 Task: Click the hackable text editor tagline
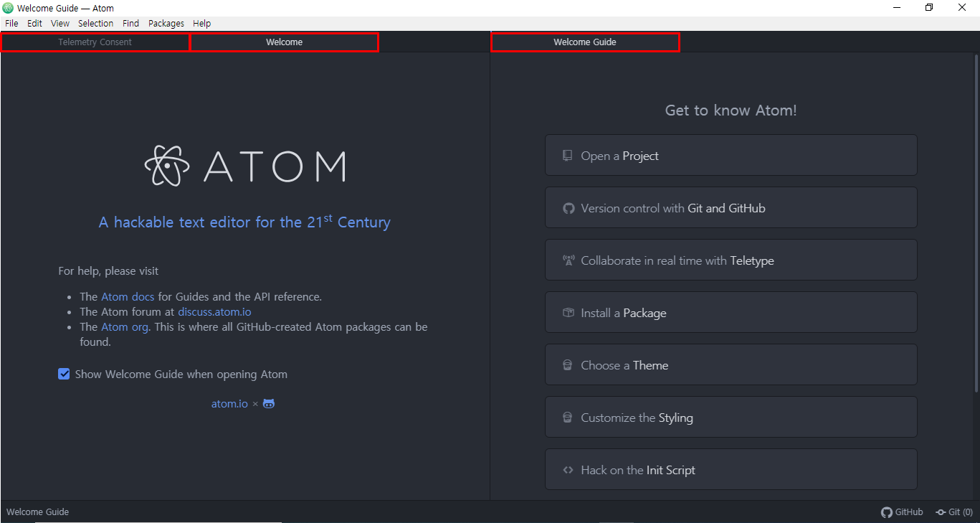[x=244, y=222]
